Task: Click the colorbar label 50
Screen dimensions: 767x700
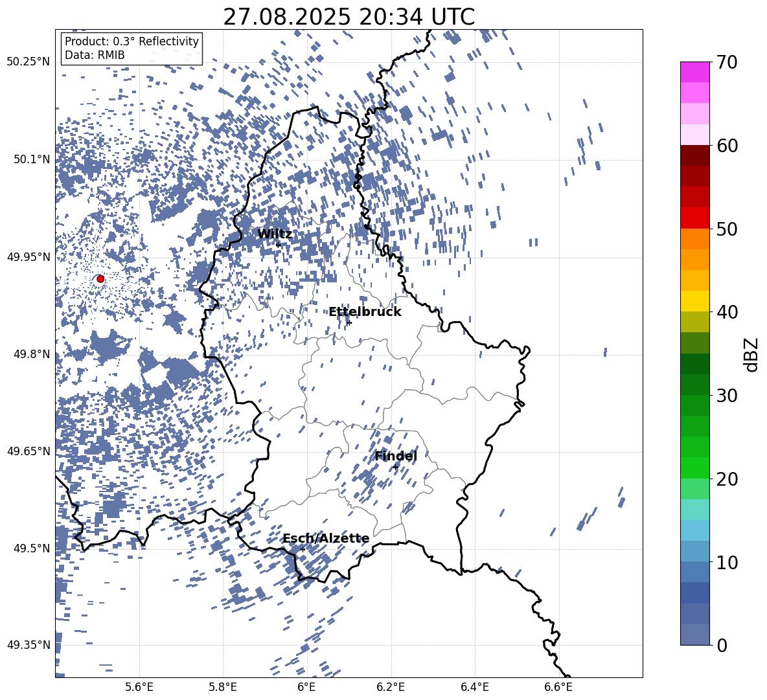Action: point(727,229)
